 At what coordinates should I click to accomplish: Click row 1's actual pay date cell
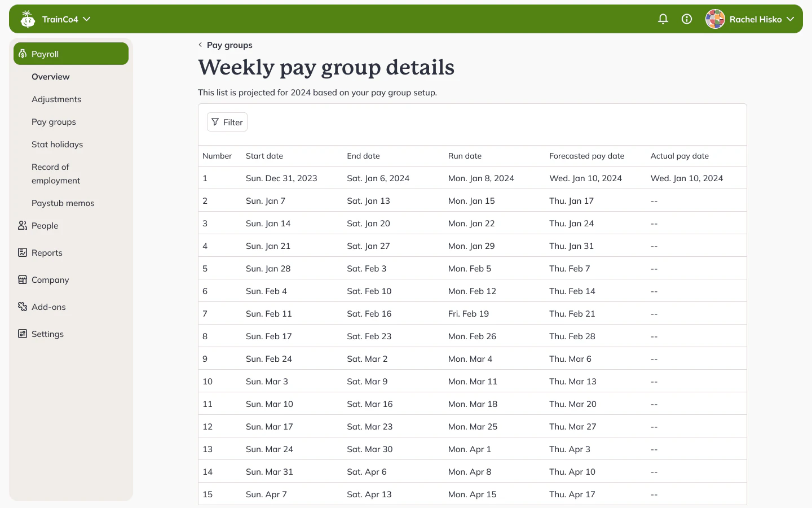pyautogui.click(x=687, y=178)
